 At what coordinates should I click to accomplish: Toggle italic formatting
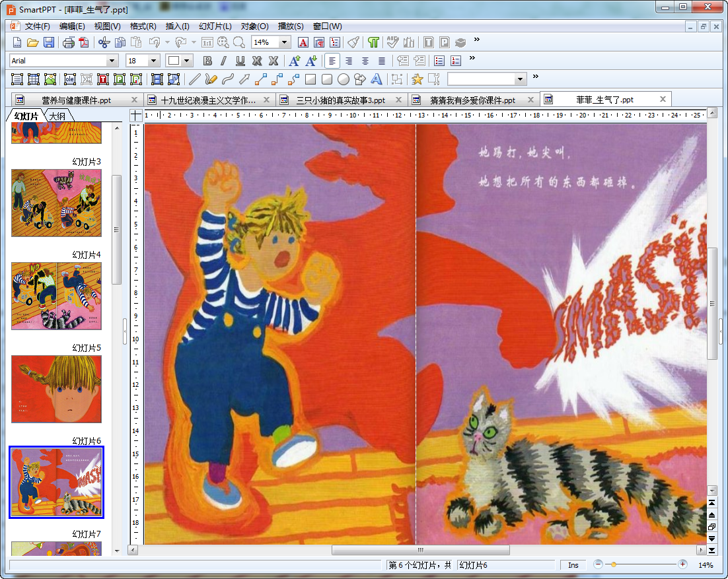[224, 61]
